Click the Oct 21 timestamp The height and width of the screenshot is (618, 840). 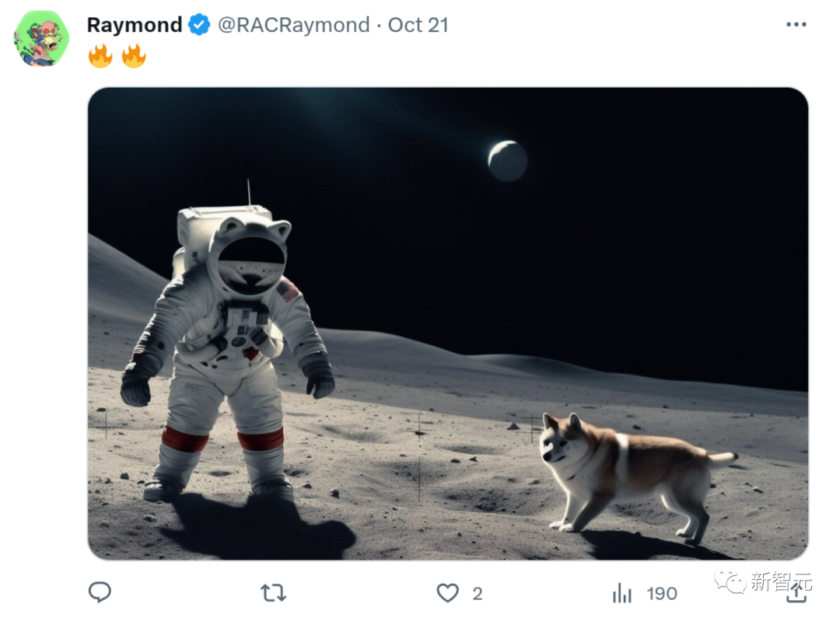418,25
